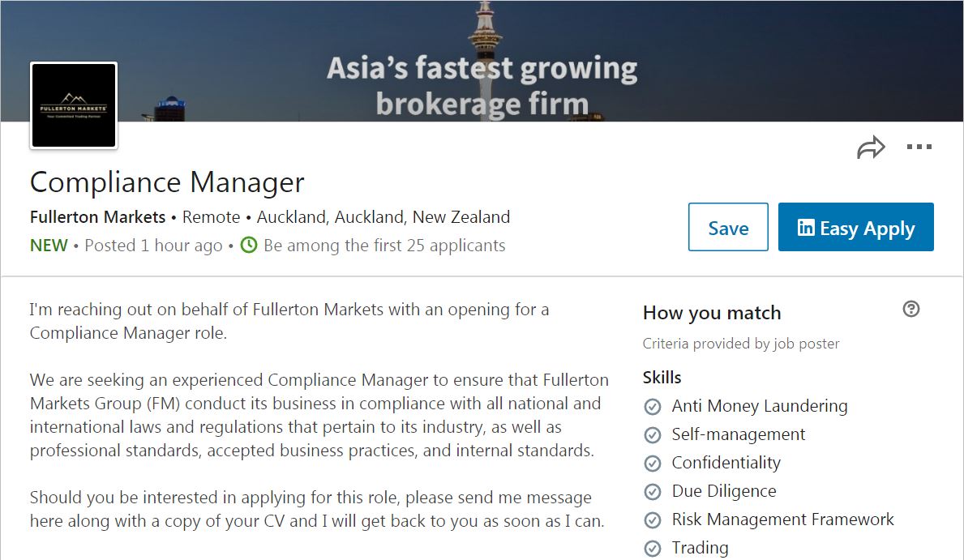The height and width of the screenshot is (560, 964).
Task: Click the Easy Apply button
Action: [x=855, y=227]
